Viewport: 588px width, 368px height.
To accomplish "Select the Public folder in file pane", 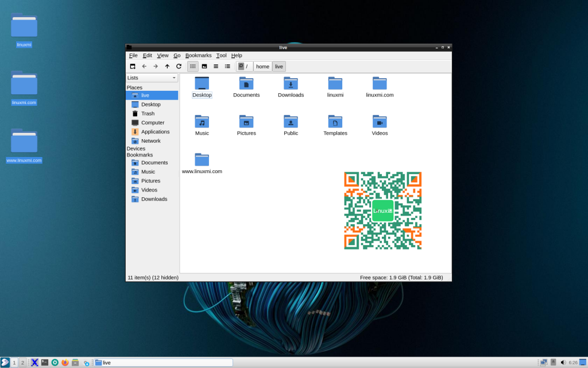I will (291, 125).
